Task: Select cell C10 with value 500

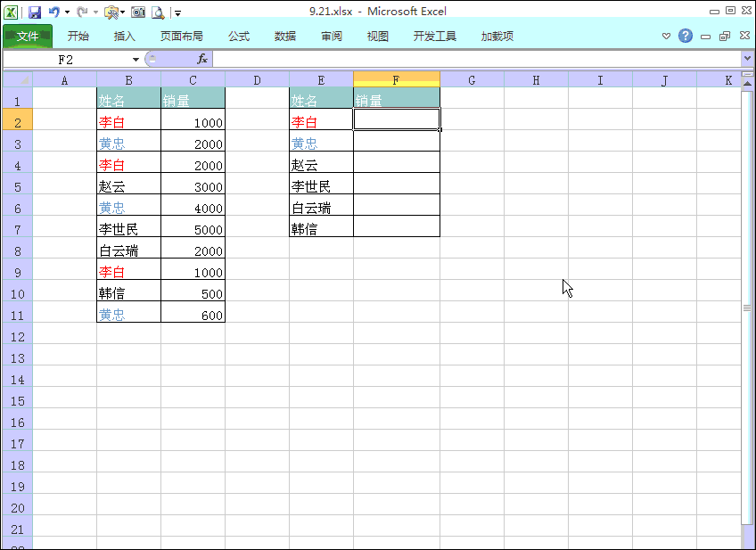Action: pos(193,291)
